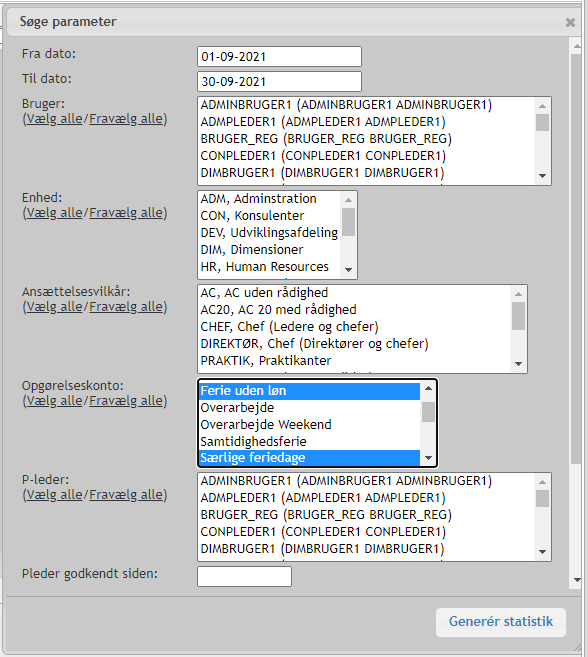Viewport: 588px width, 657px height.
Task: Select BRUGER_REG in the Bruger list
Action: (x=366, y=139)
